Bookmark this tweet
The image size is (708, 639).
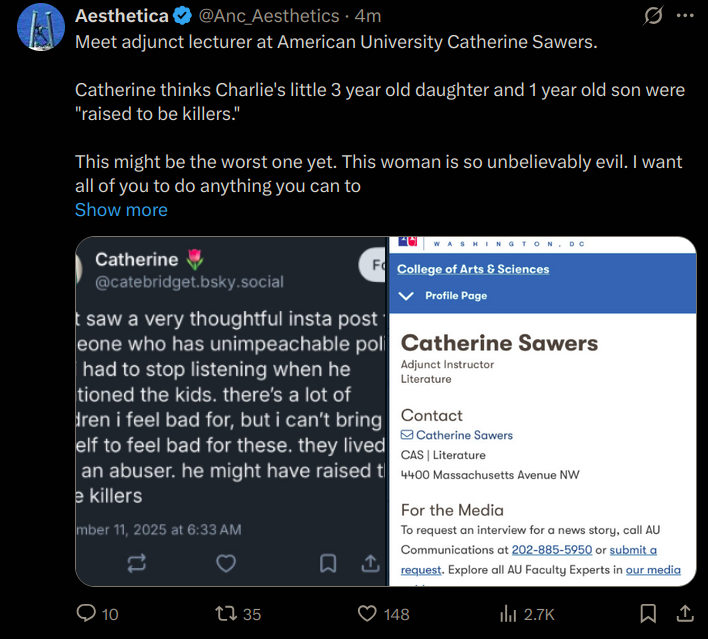tap(648, 613)
